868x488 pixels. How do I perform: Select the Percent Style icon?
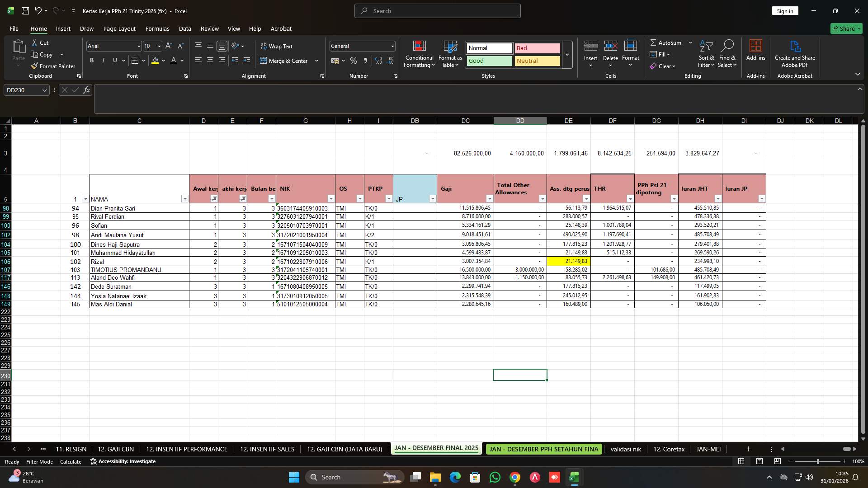(x=354, y=61)
